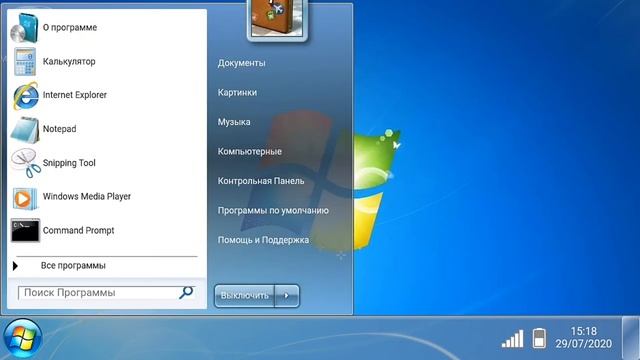Click the search magnifier icon
This screenshot has height=360, width=640.
coord(186,292)
